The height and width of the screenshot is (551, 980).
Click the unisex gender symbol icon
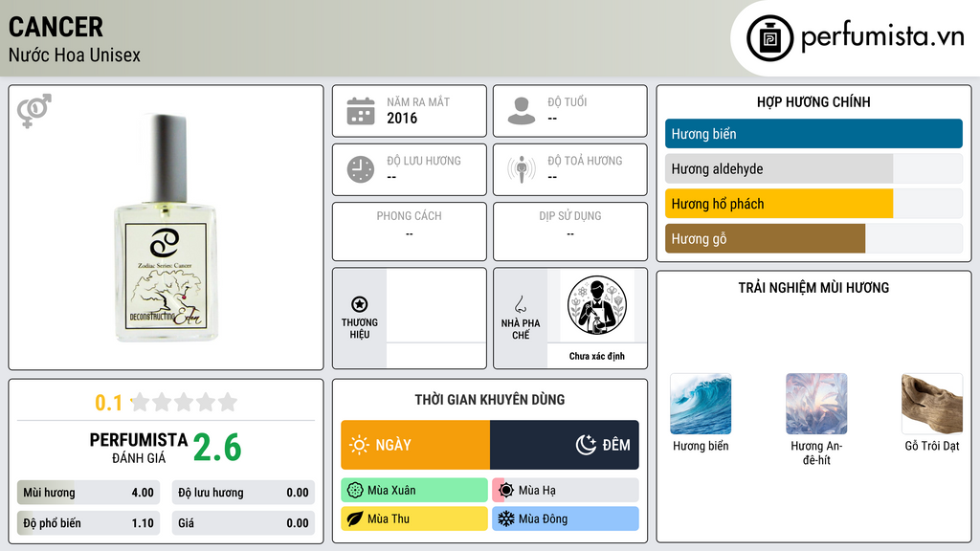click(33, 111)
